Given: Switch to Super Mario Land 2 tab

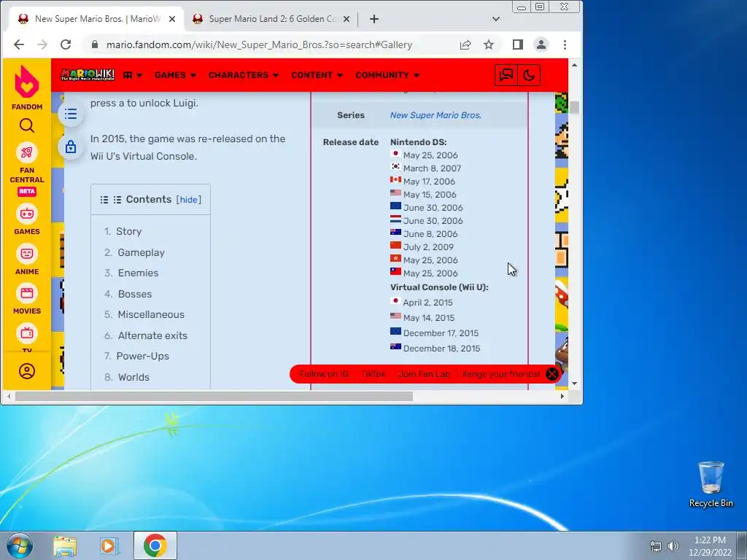Looking at the screenshot, I should tap(271, 19).
